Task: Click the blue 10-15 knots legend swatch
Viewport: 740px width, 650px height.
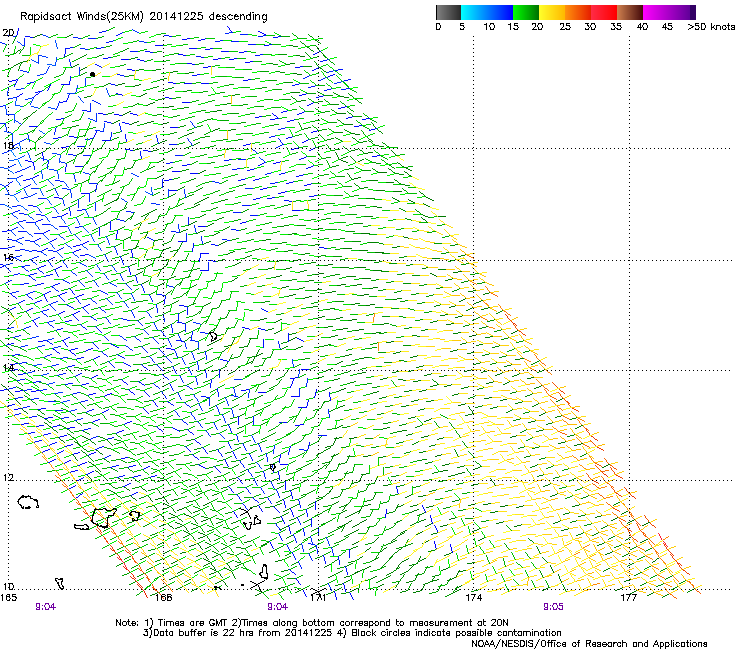Action: pyautogui.click(x=500, y=12)
